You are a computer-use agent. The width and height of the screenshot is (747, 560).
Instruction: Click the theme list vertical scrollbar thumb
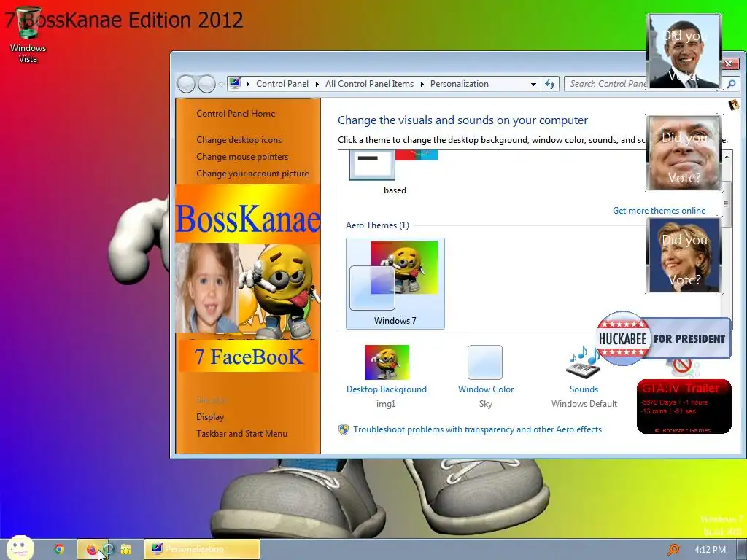[727, 204]
